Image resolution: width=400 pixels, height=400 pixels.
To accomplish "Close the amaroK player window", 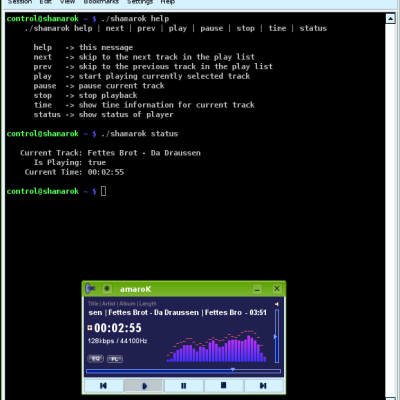I will 277,289.
